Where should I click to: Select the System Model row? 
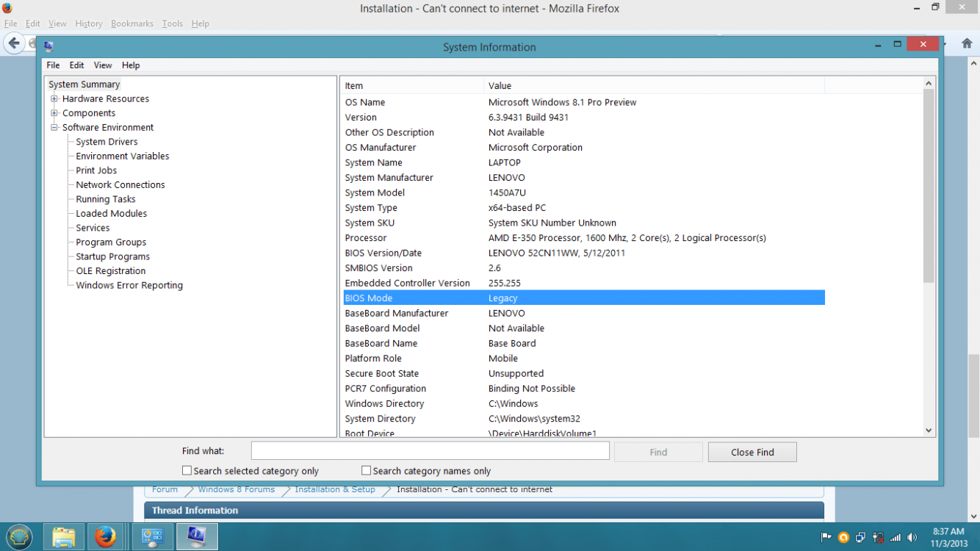[584, 192]
